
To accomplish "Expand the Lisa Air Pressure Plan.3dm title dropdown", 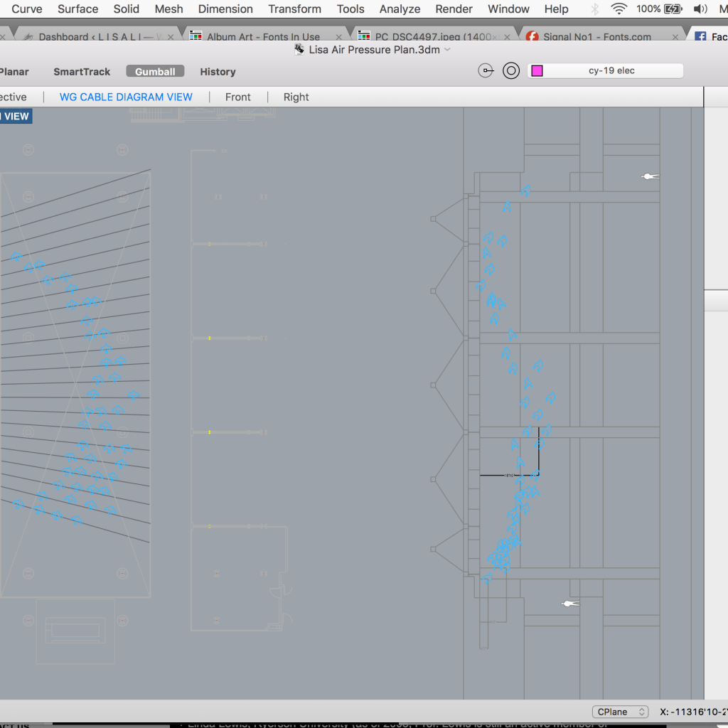I will coord(448,50).
